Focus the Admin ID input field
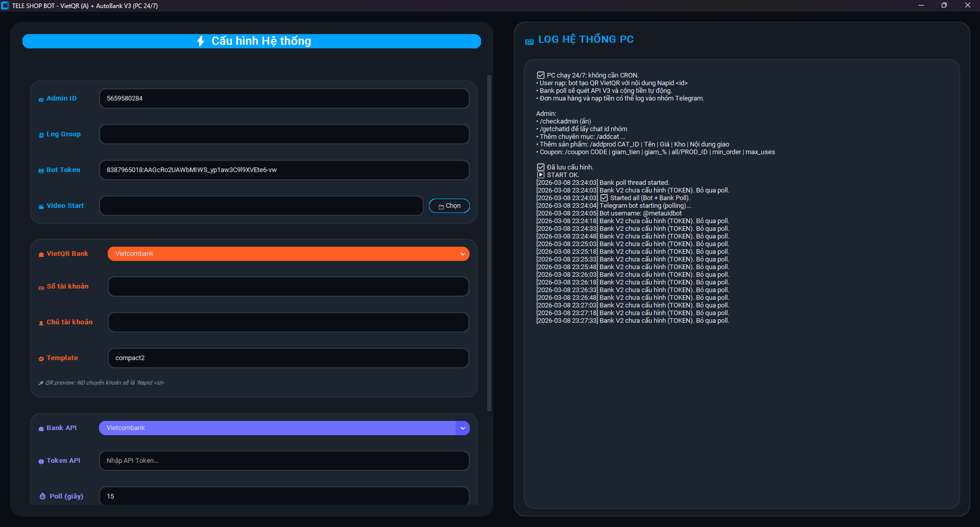The height and width of the screenshot is (527, 980). 284,99
